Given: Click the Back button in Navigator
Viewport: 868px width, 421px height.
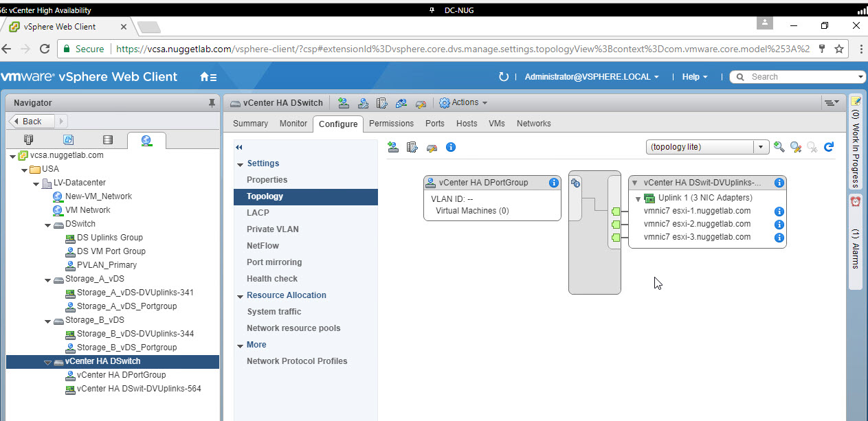Looking at the screenshot, I should point(28,122).
